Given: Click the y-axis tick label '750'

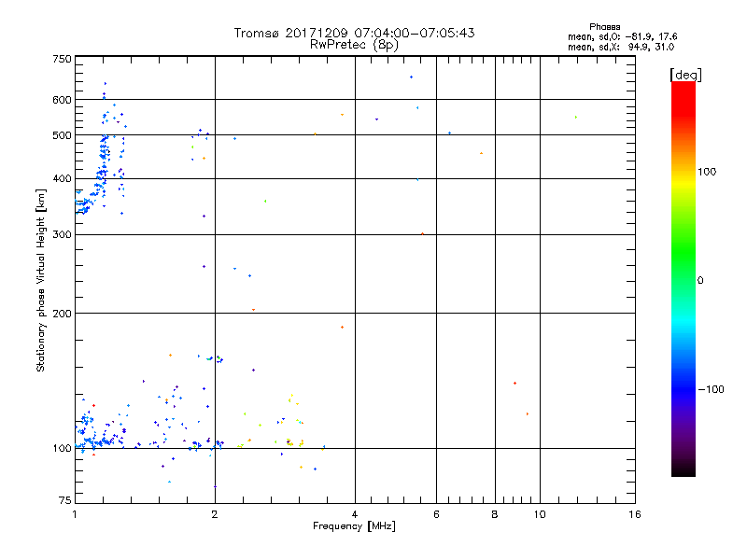Looking at the screenshot, I should [x=62, y=59].
